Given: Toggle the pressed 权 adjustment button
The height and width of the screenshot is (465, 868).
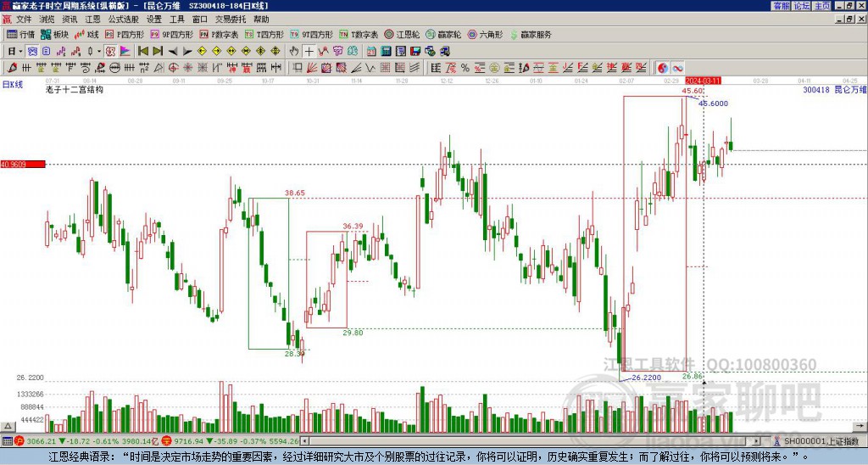Looking at the screenshot, I should 110,52.
